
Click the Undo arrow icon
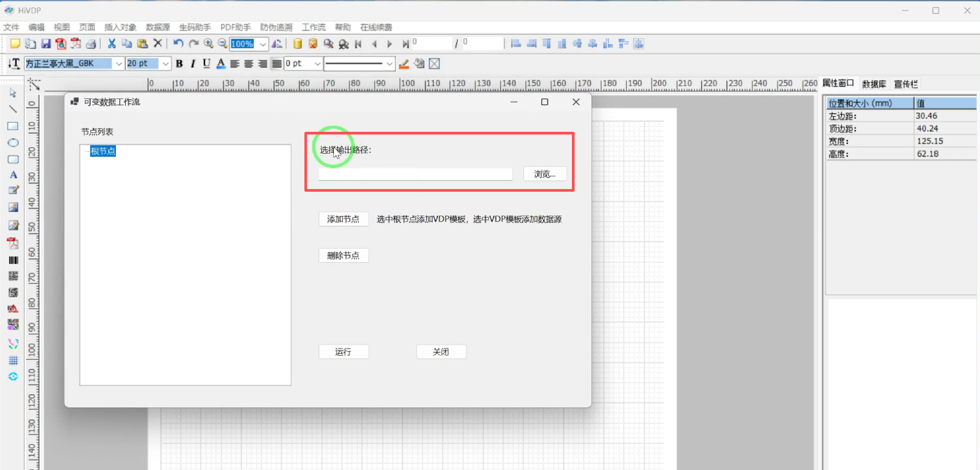coord(178,43)
